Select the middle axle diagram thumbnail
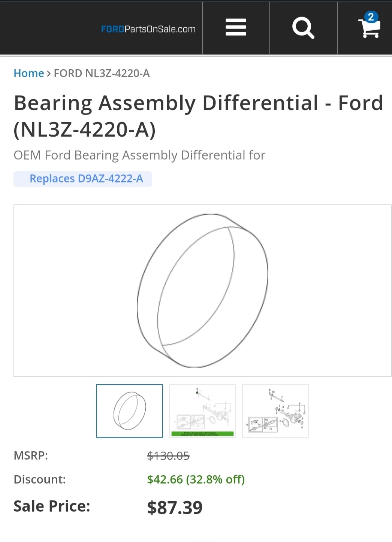392x542 pixels. (x=202, y=411)
